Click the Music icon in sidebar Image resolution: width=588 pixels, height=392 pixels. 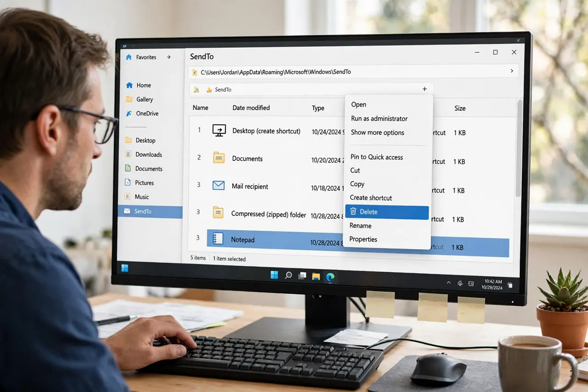coord(127,197)
